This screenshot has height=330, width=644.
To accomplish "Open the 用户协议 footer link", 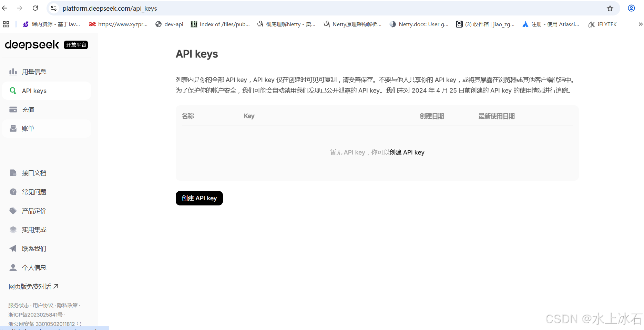I will point(43,305).
